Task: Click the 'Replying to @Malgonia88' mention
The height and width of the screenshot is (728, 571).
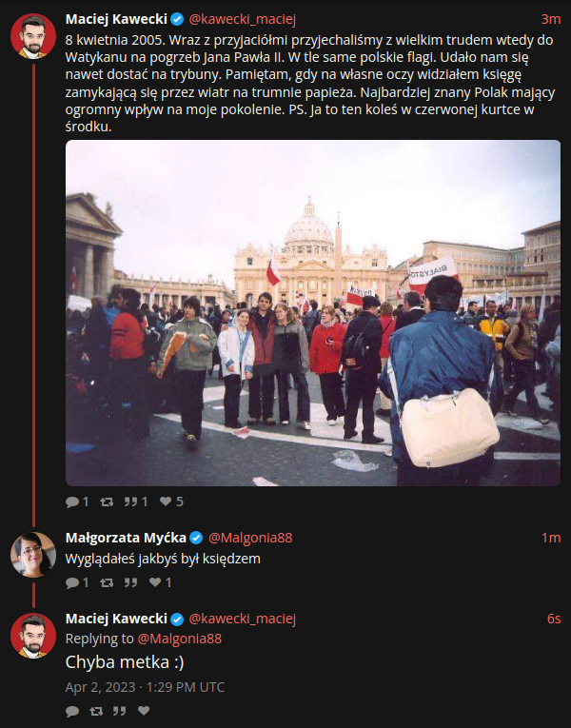Action: point(180,639)
